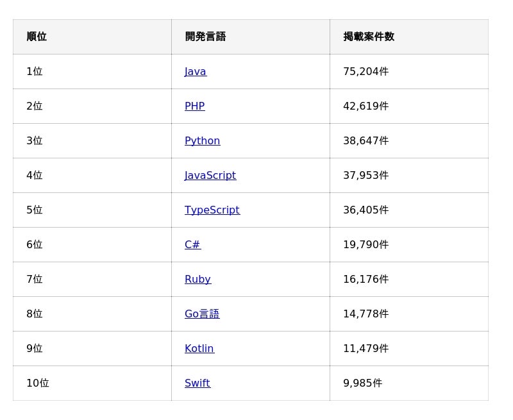Open the Ruby language link
The height and width of the screenshot is (420, 513).
click(x=198, y=280)
